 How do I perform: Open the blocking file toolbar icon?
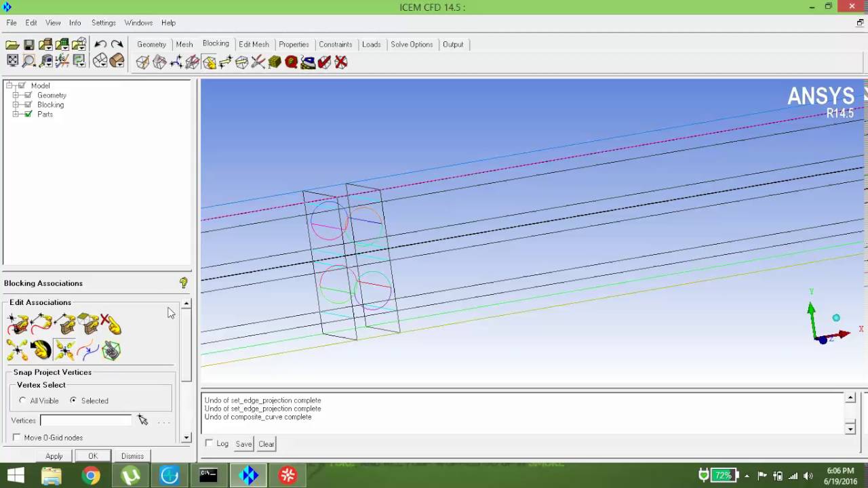pyautogui.click(x=79, y=45)
